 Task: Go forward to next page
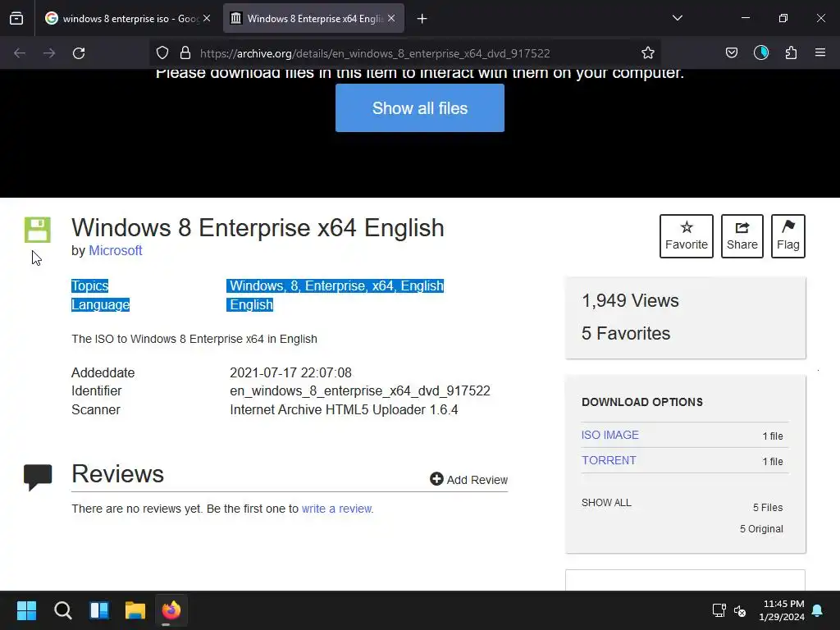click(49, 53)
